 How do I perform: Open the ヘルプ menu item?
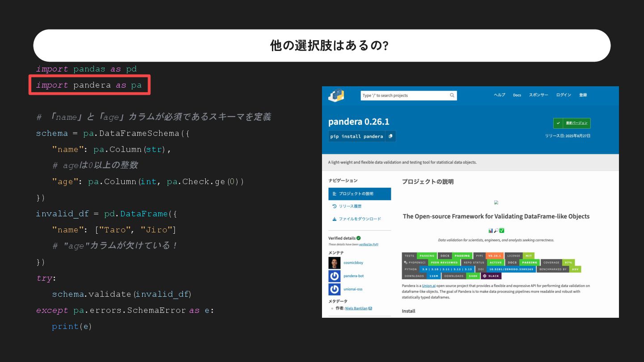500,95
